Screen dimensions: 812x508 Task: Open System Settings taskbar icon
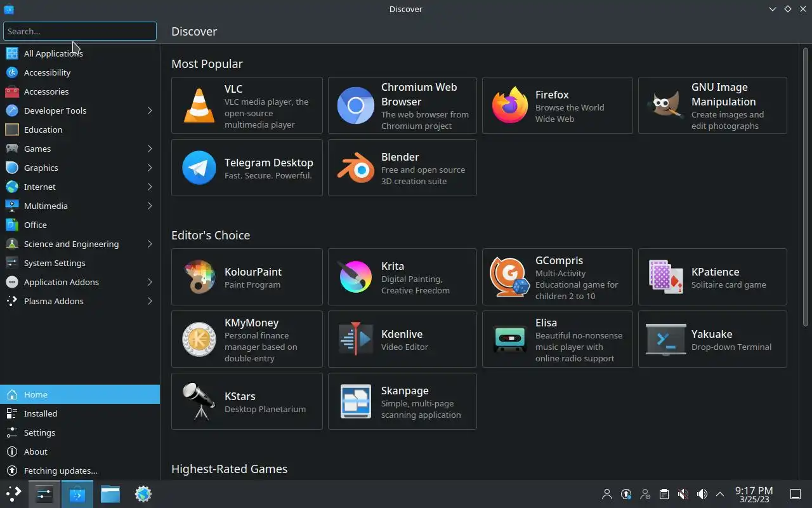point(44,494)
